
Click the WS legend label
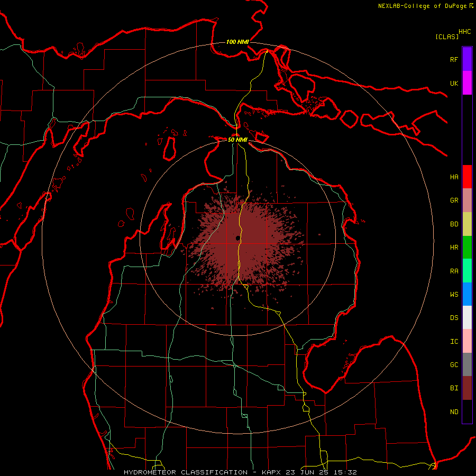454,294
